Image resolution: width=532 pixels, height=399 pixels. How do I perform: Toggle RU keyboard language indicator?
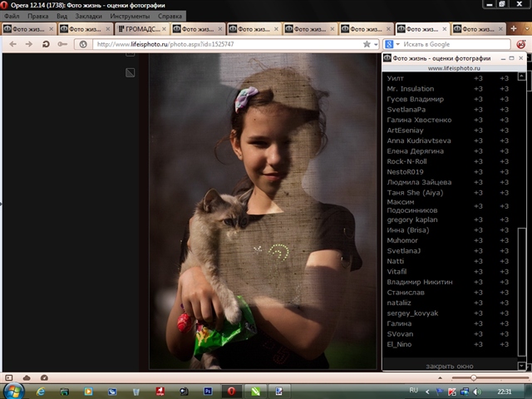click(x=413, y=390)
